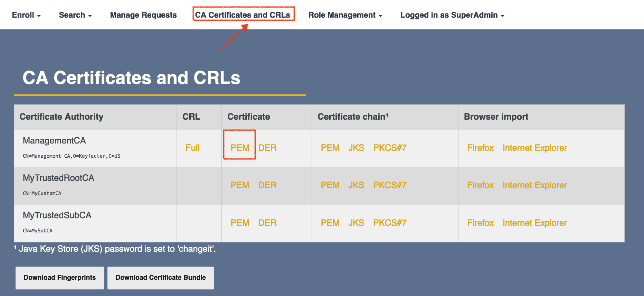Click the Download Fingerprints button
This screenshot has height=296, width=644.
point(59,278)
